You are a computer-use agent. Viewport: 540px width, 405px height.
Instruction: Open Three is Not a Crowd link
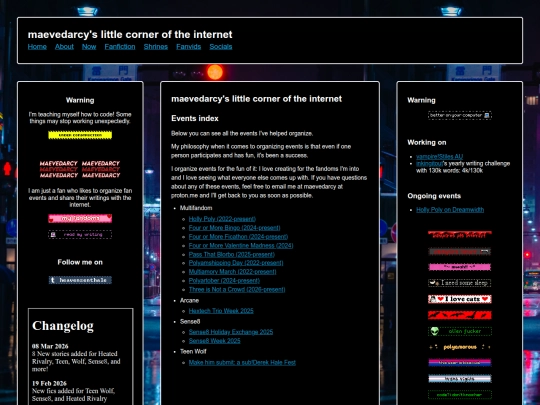(237, 290)
